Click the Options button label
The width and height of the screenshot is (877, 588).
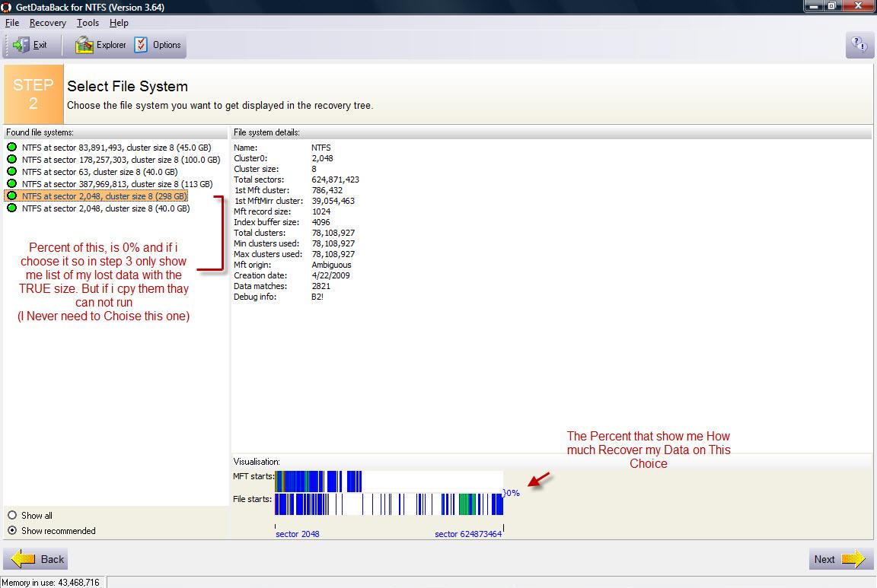click(x=167, y=45)
